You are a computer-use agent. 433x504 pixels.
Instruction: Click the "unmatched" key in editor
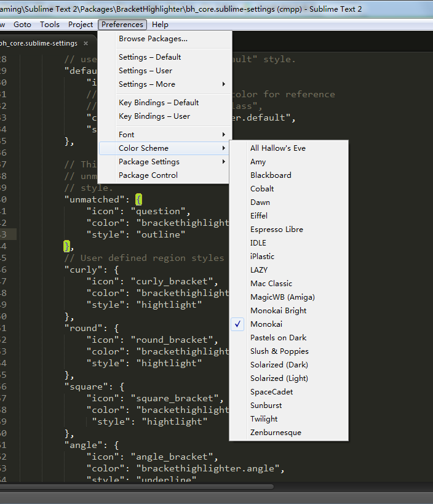point(95,199)
